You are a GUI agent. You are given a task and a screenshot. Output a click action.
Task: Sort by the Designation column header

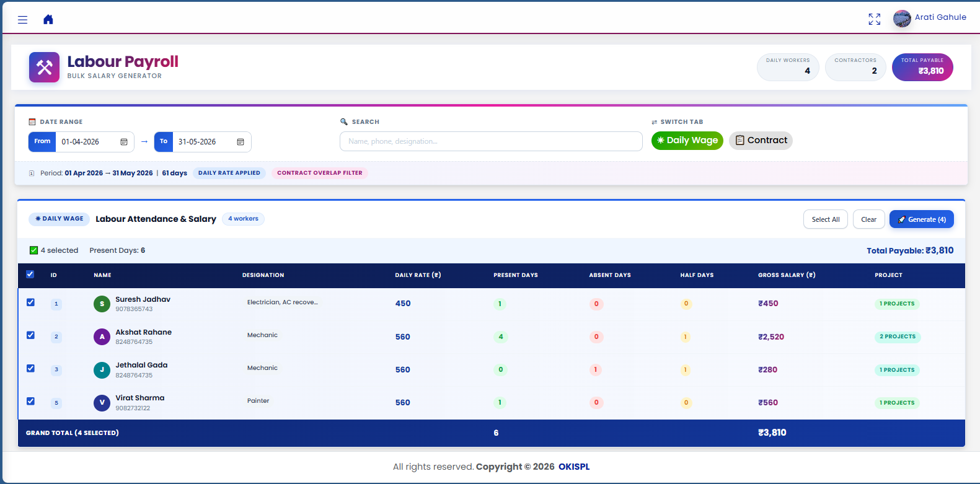coord(263,275)
